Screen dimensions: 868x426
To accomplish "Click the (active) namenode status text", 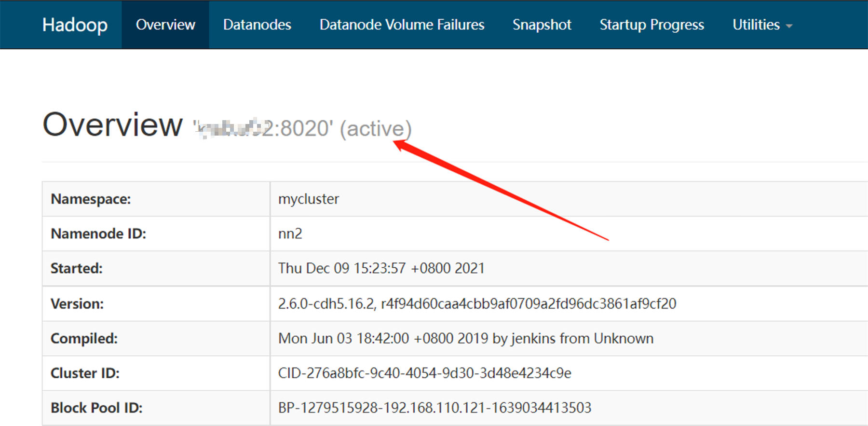I will (376, 129).
